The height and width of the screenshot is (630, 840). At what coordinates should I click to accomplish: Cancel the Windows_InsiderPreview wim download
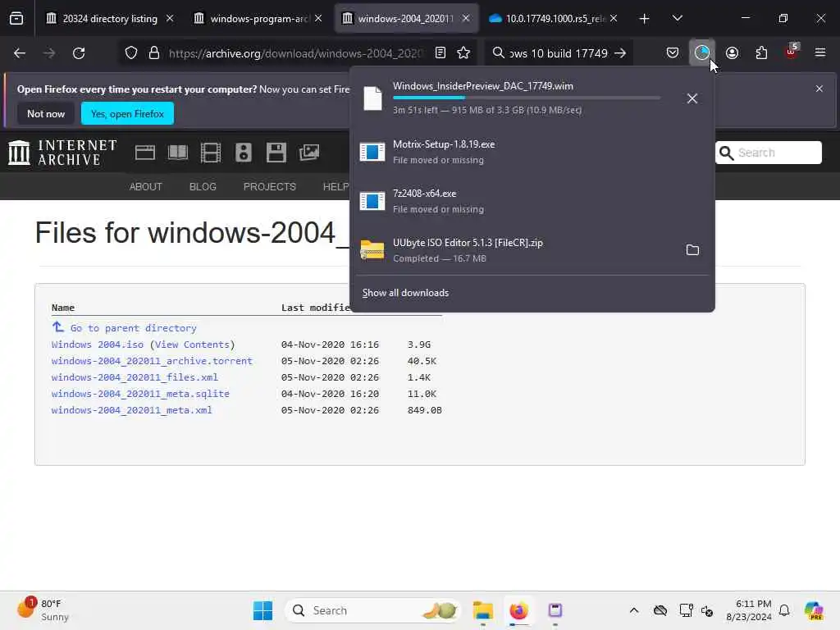[692, 98]
